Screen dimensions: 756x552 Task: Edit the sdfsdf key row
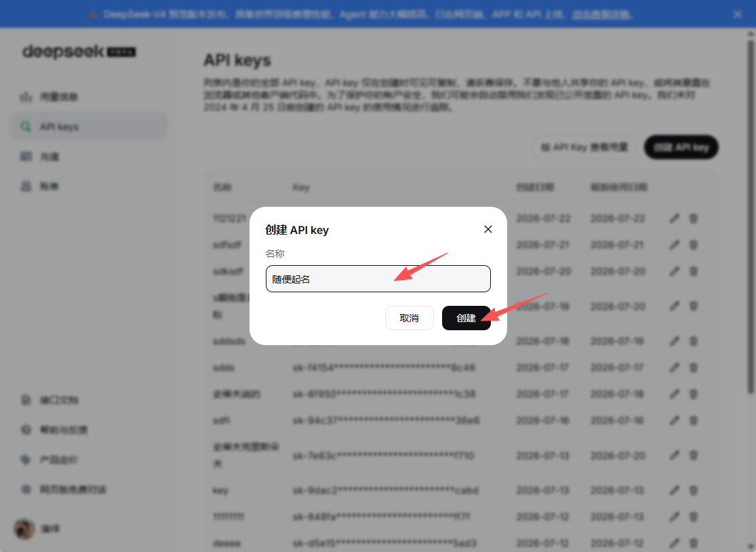click(x=674, y=245)
